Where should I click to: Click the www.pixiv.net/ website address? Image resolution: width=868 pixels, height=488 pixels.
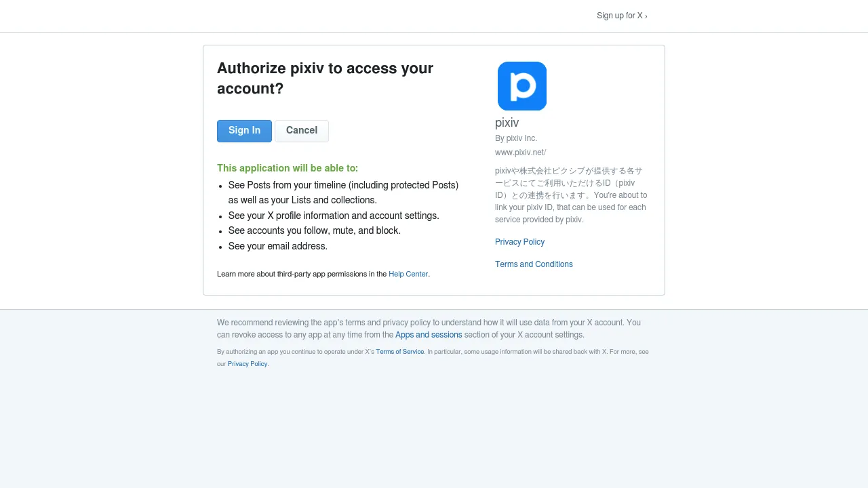pyautogui.click(x=520, y=152)
